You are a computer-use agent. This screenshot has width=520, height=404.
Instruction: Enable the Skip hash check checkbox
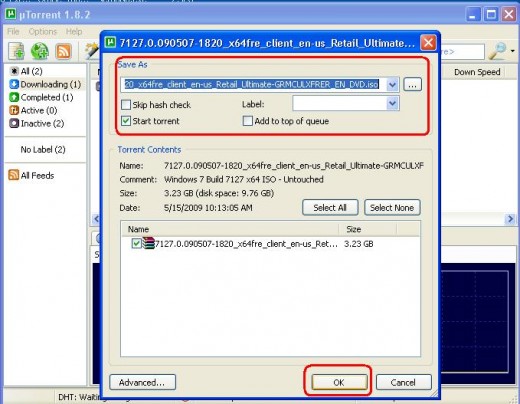point(126,105)
